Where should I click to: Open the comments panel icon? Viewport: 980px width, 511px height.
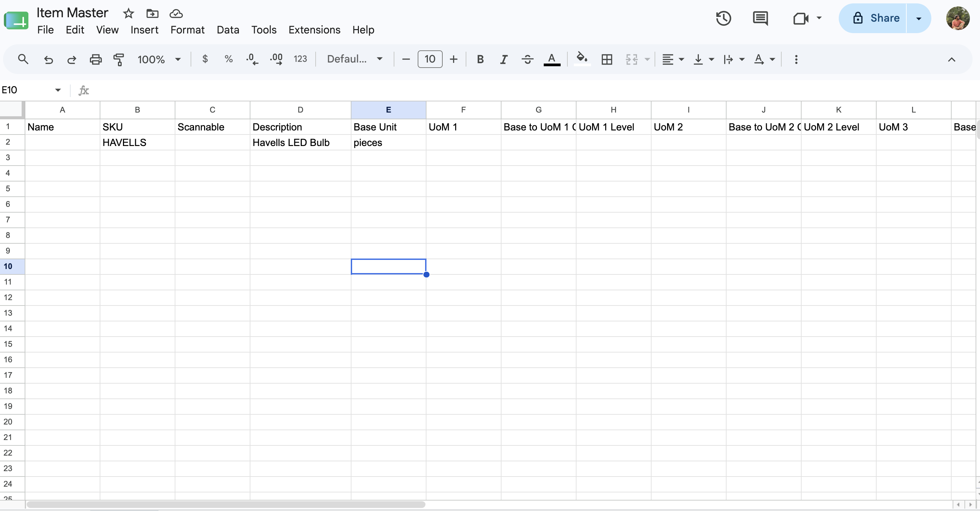click(760, 18)
